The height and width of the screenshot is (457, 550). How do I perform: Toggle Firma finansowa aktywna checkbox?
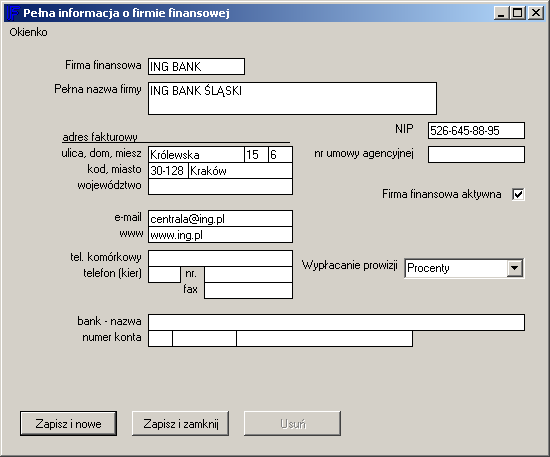tap(518, 194)
